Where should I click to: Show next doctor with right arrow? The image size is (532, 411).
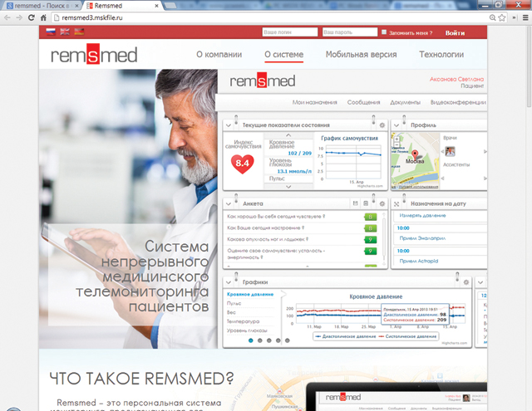tap(485, 151)
